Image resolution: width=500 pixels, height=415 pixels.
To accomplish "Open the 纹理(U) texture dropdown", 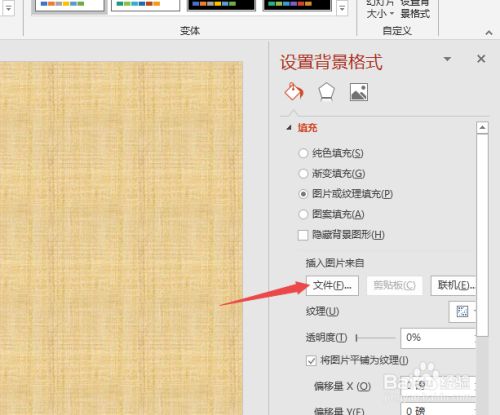I will coord(462,312).
